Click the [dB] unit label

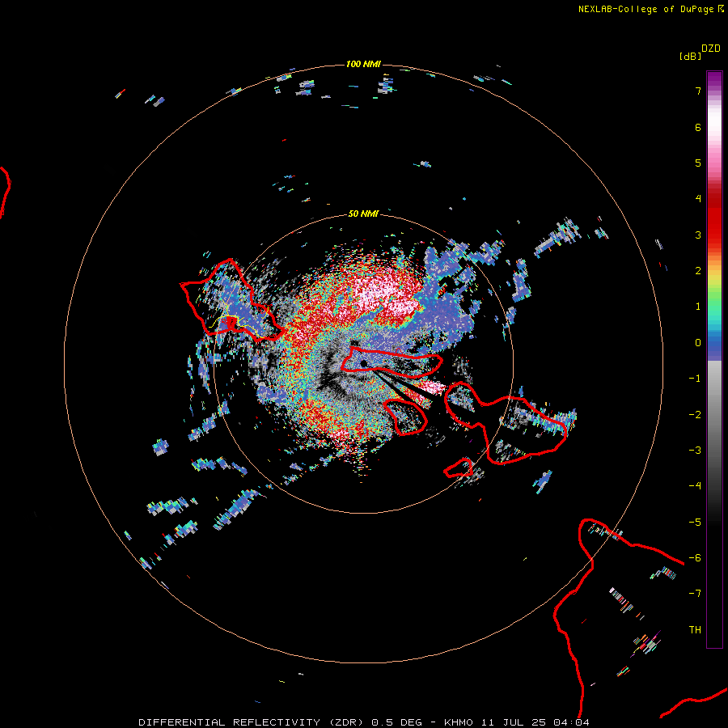click(690, 56)
